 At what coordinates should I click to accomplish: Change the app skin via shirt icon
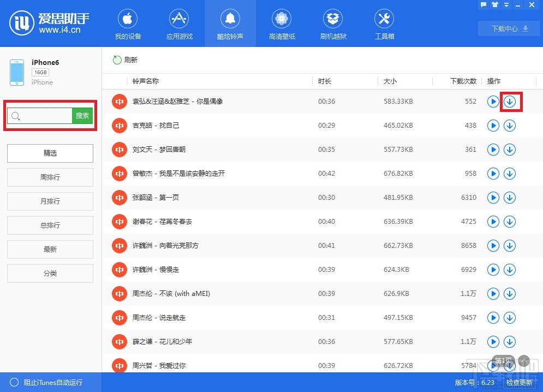495,4
